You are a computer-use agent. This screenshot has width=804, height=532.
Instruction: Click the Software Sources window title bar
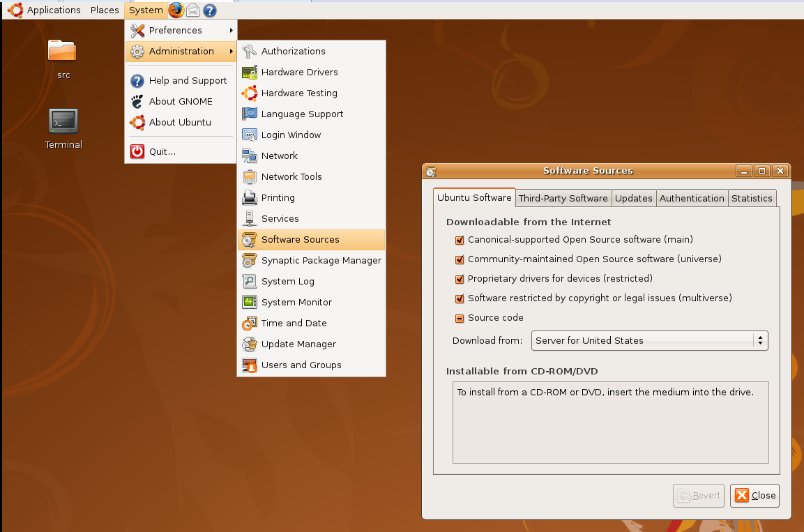588,171
